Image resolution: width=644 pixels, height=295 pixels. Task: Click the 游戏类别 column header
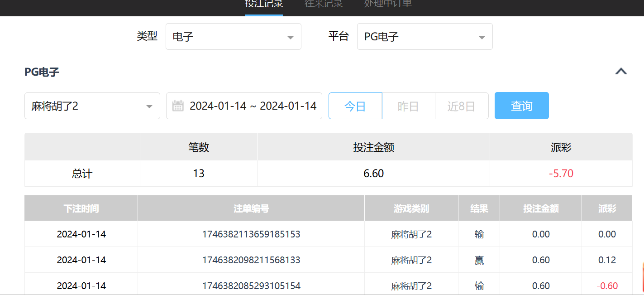click(x=411, y=208)
